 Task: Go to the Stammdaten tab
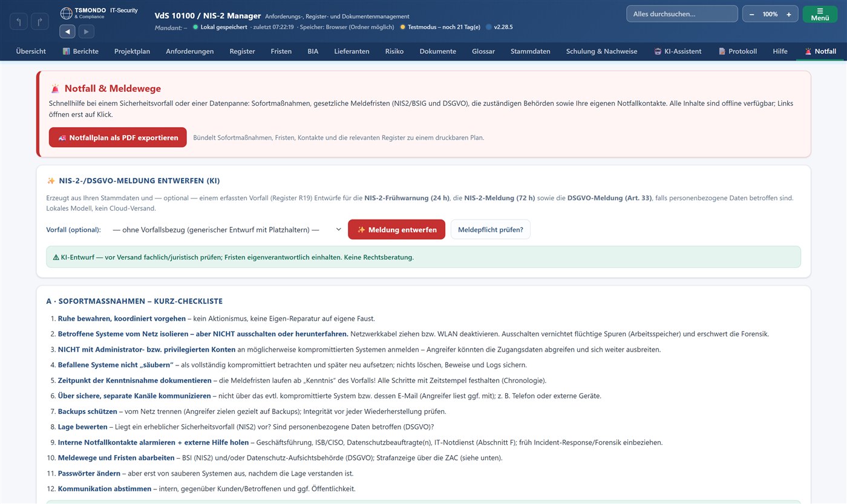tap(531, 51)
